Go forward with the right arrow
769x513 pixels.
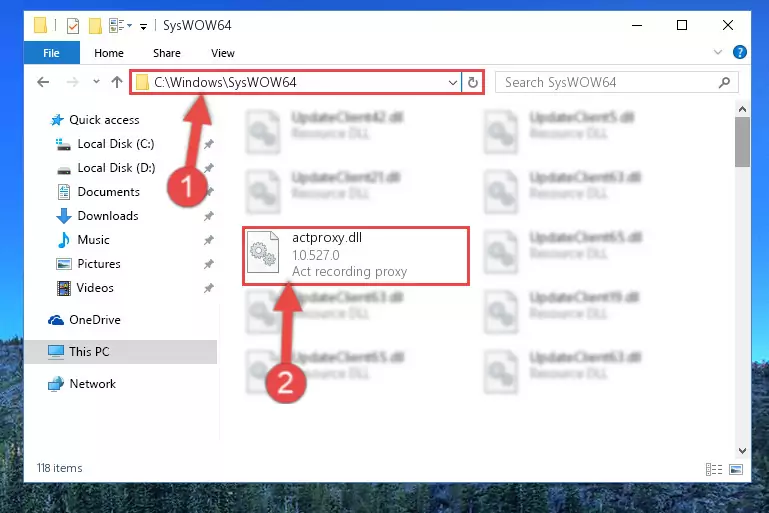point(72,82)
